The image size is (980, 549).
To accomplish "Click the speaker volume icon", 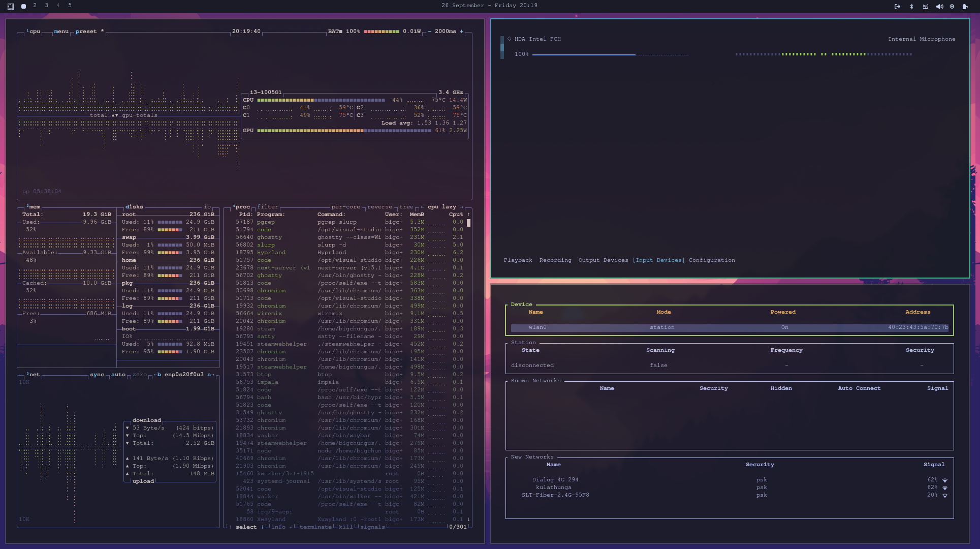I will (x=939, y=7).
